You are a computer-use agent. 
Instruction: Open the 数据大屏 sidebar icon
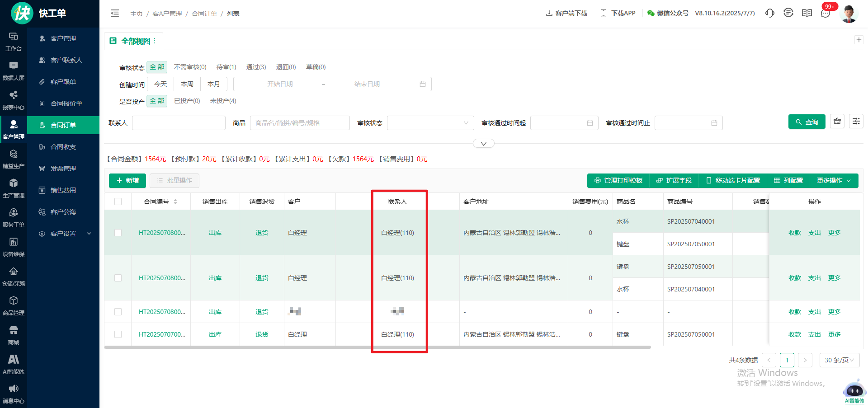pos(14,71)
